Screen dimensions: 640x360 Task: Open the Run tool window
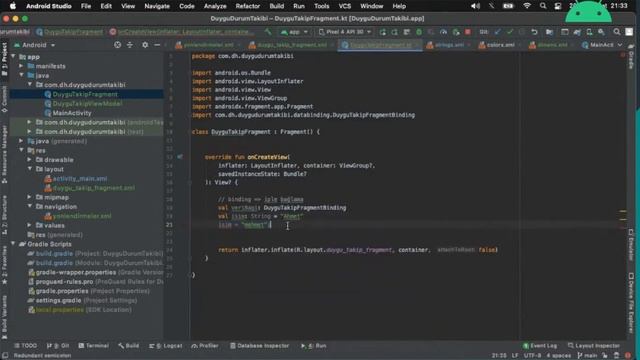pos(313,346)
